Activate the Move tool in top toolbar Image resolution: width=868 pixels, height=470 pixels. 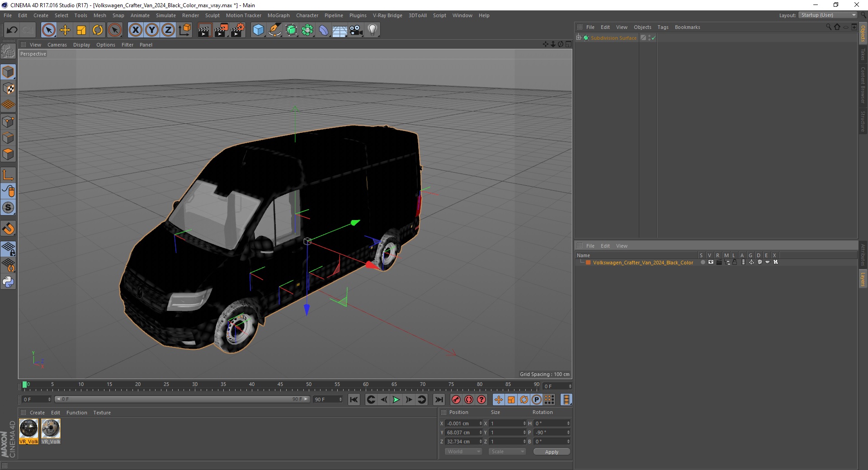[x=65, y=30]
